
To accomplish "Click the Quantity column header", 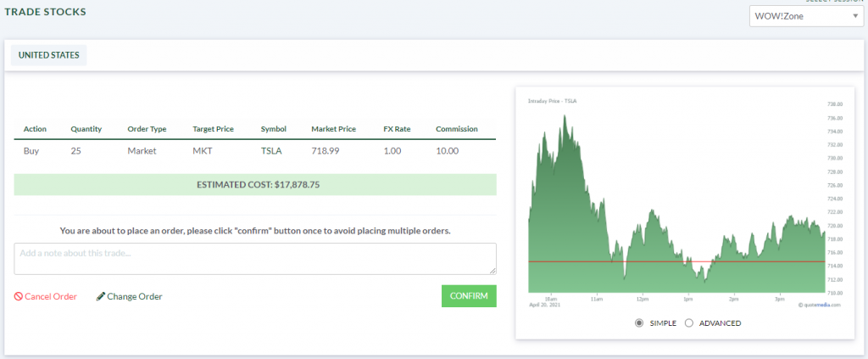I will (86, 128).
